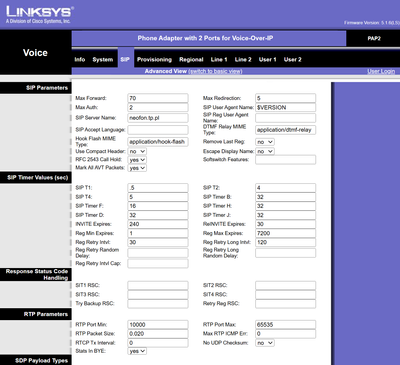
Task: Click the SIP T4 field
Action: point(158,197)
